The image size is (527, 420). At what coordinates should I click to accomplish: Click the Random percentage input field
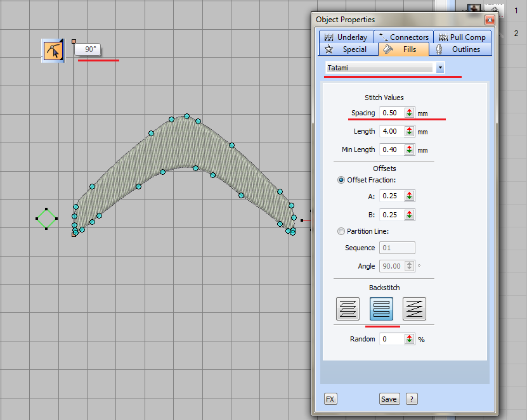coord(391,339)
